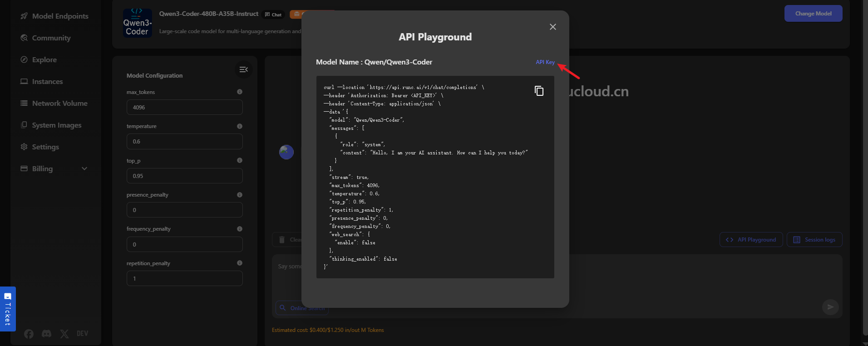Click the Qwen3-Coder model logo

click(137, 23)
